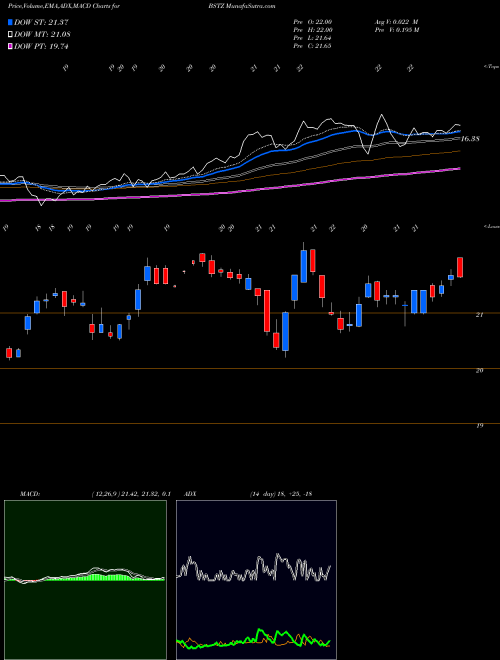This screenshot has width=500, height=660.
Task: Click the 'MACD:' panel label
Action: 29,494
